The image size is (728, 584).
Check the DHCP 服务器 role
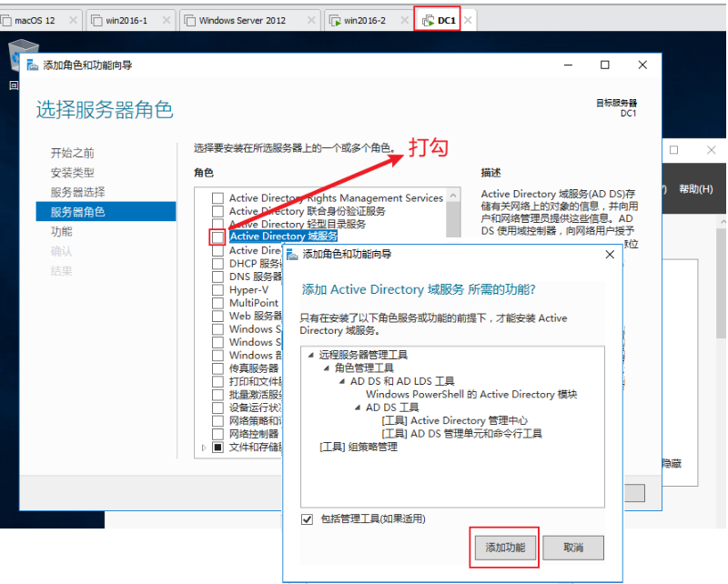pyautogui.click(x=217, y=264)
